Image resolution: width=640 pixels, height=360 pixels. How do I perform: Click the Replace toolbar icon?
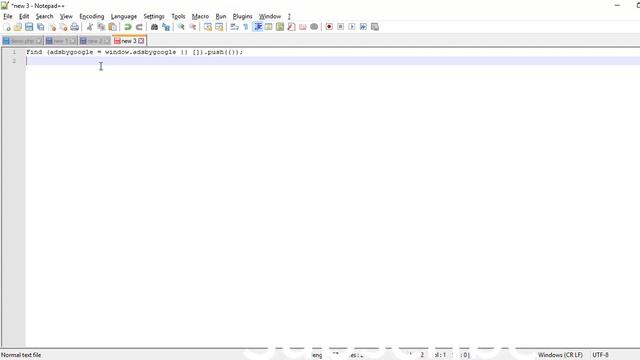[166, 27]
